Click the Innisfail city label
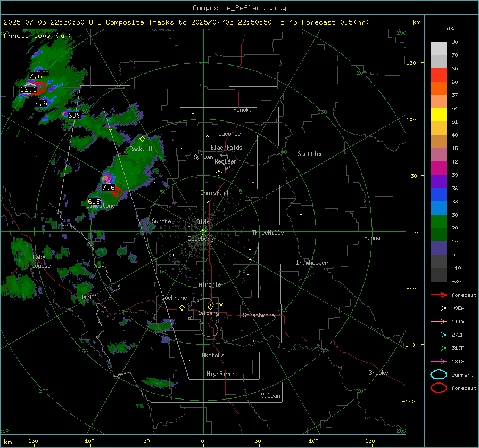Image resolution: width=479 pixels, height=448 pixels. tap(215, 193)
